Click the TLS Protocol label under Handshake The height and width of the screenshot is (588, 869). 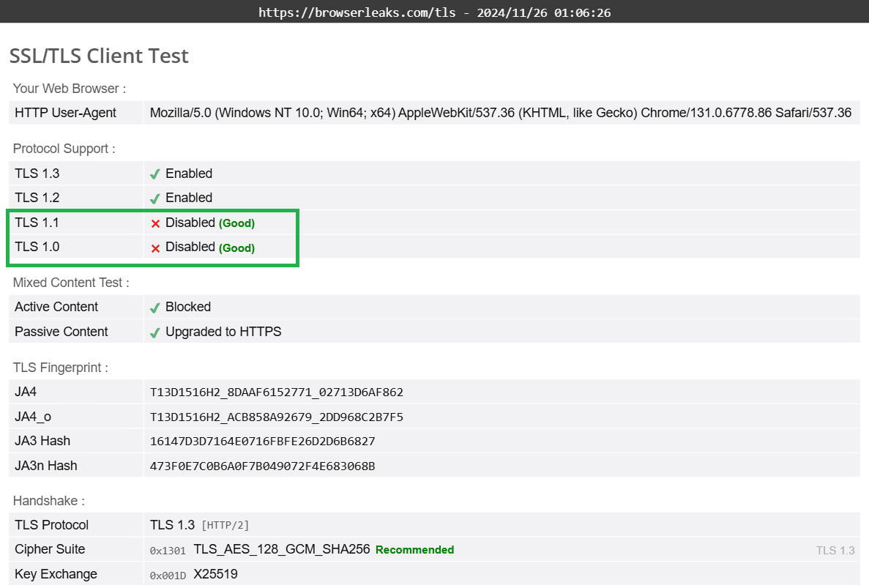coord(51,525)
